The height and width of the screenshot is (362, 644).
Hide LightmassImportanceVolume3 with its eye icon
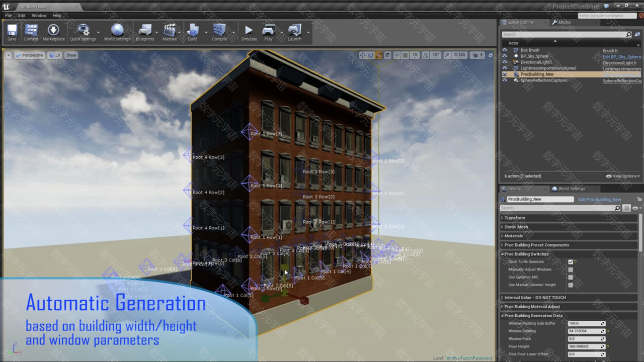(505, 68)
